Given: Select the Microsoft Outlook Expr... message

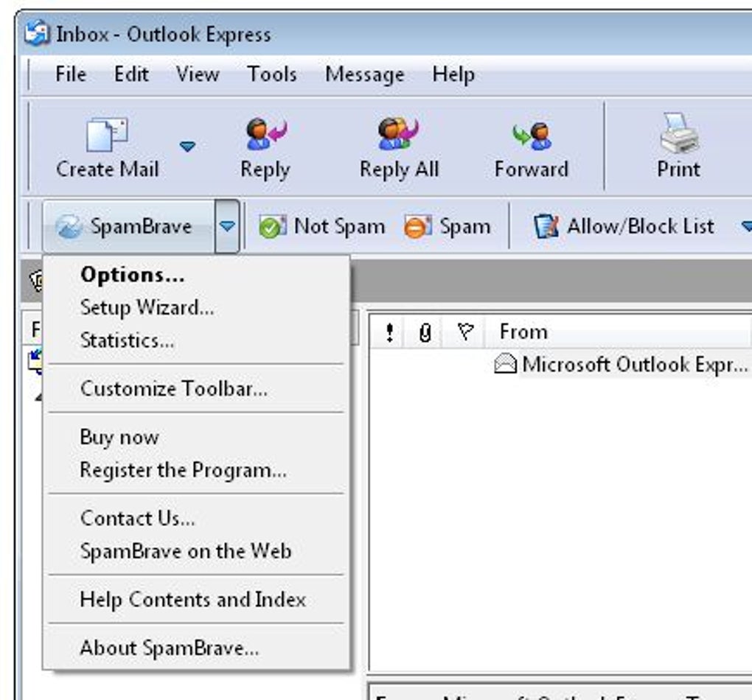Looking at the screenshot, I should (x=634, y=365).
